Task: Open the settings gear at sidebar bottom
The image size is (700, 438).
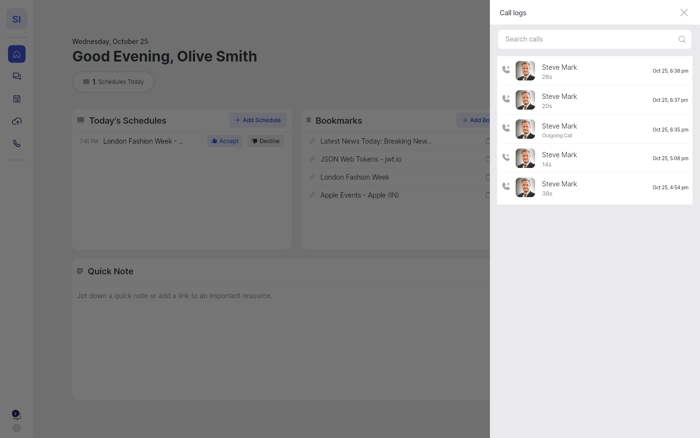Action: coord(17,428)
